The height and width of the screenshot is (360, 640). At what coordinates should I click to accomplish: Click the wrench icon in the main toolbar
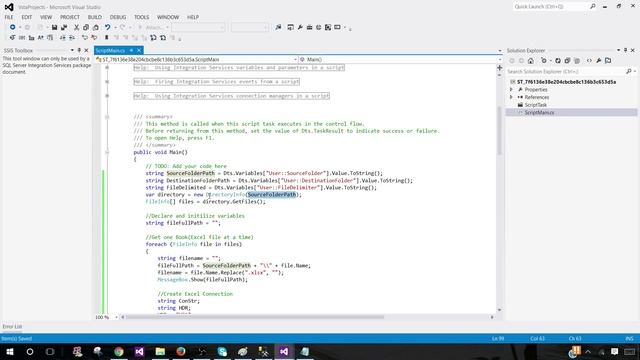pyautogui.click(x=300, y=27)
